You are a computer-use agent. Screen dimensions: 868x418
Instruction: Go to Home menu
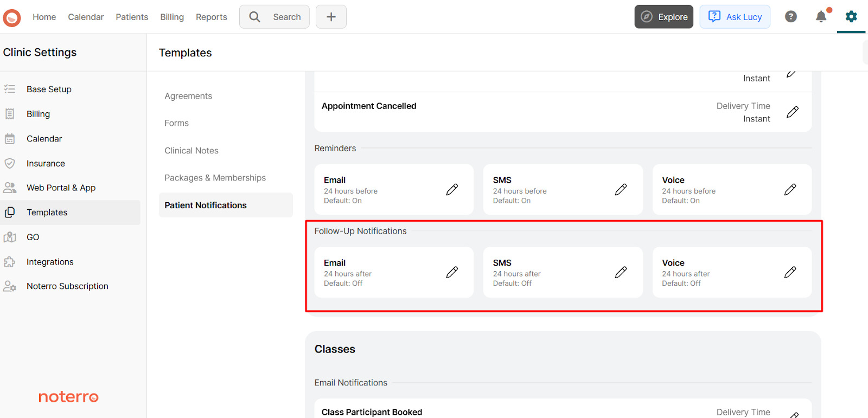click(x=44, y=17)
